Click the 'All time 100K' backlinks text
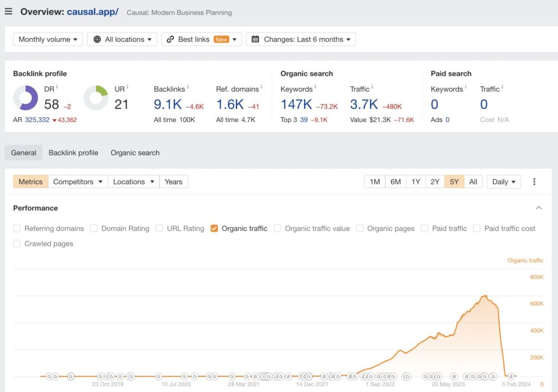558x392 pixels. tap(174, 119)
